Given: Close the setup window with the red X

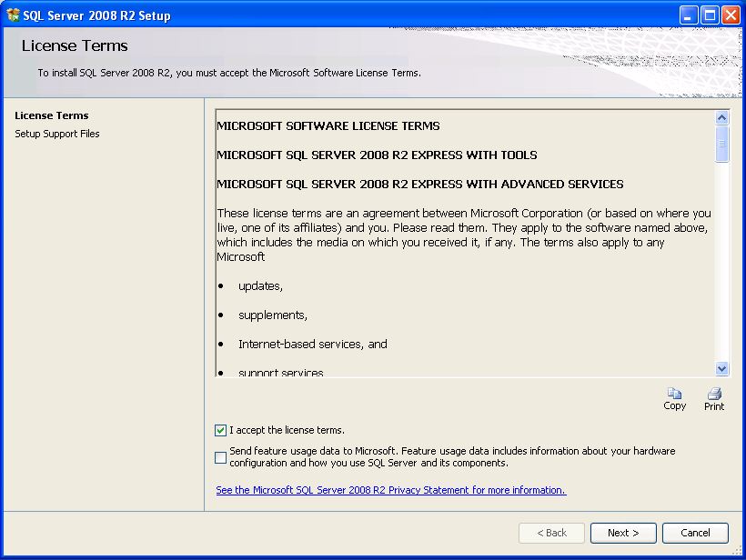Looking at the screenshot, I should coord(731,15).
